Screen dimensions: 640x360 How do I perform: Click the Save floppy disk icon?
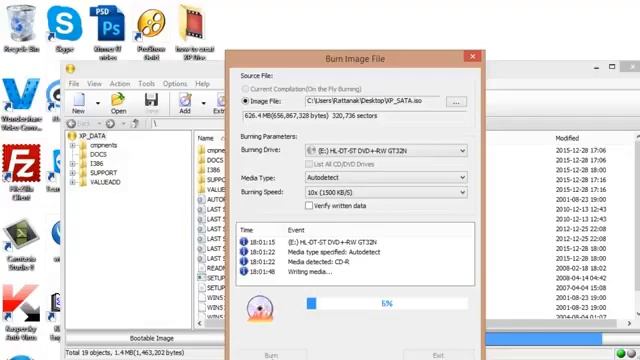coord(151,103)
